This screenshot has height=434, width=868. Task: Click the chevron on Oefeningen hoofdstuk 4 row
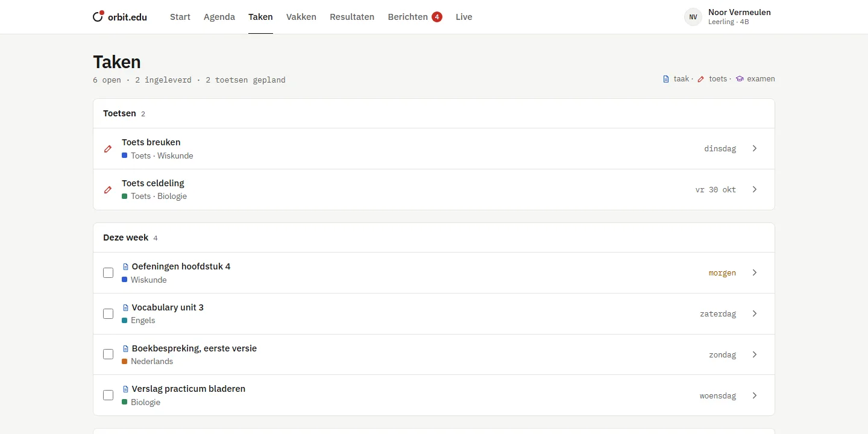[x=755, y=272]
